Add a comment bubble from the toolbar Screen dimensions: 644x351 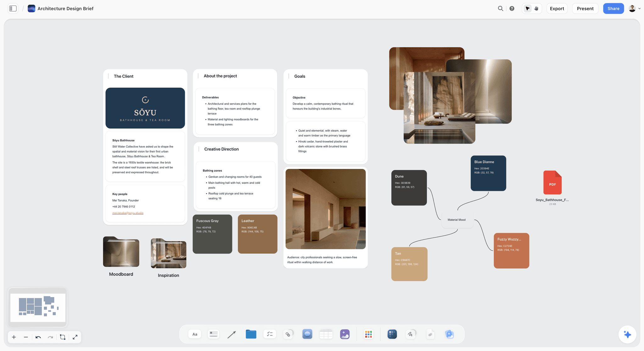(x=307, y=334)
